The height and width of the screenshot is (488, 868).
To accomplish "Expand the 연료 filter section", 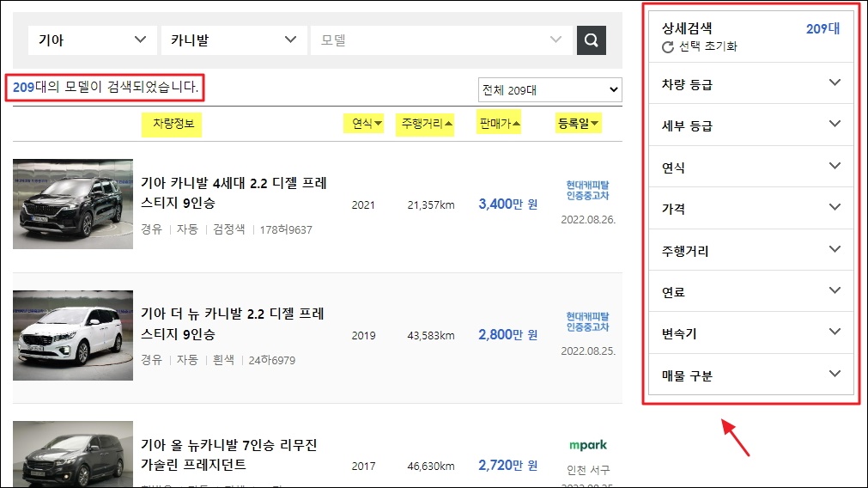I will click(750, 291).
